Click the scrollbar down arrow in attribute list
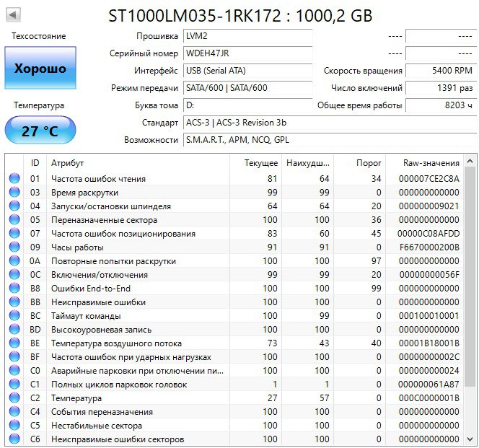Screen dimensions: 479x448 (471, 439)
